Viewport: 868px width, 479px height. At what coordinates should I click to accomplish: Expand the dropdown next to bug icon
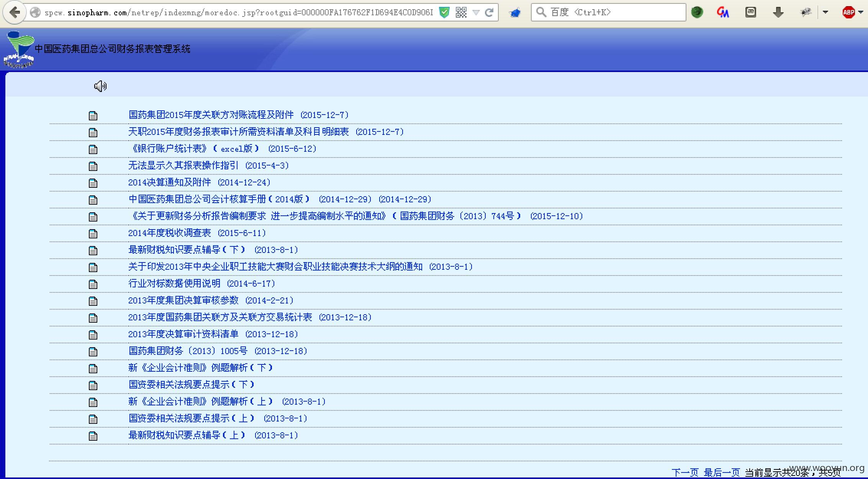pyautogui.click(x=825, y=12)
